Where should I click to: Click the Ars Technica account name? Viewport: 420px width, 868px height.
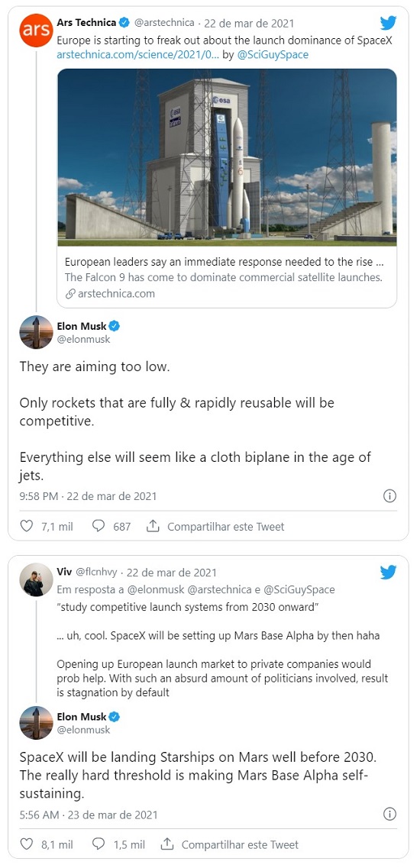coord(86,23)
